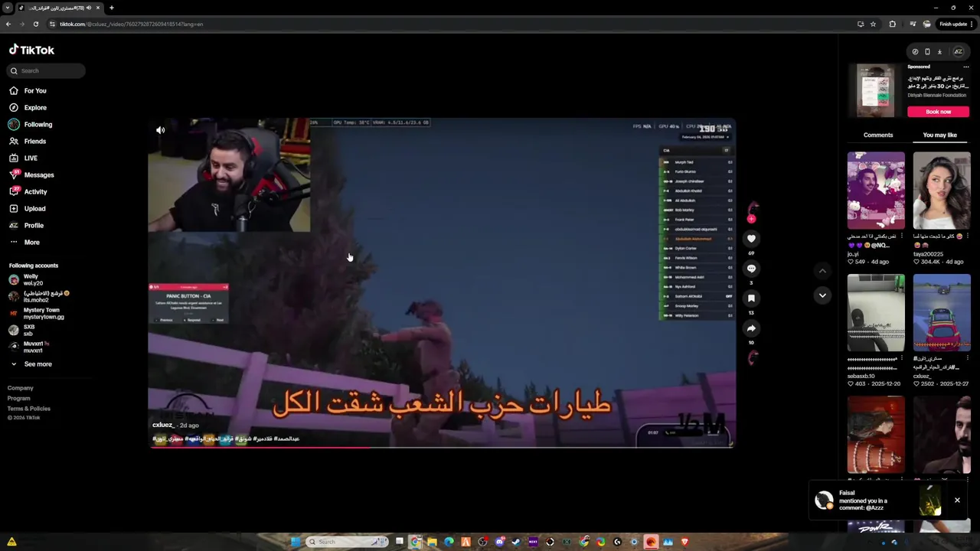The height and width of the screenshot is (551, 980).
Task: Open options for sebasxb.10 video
Action: click(902, 358)
